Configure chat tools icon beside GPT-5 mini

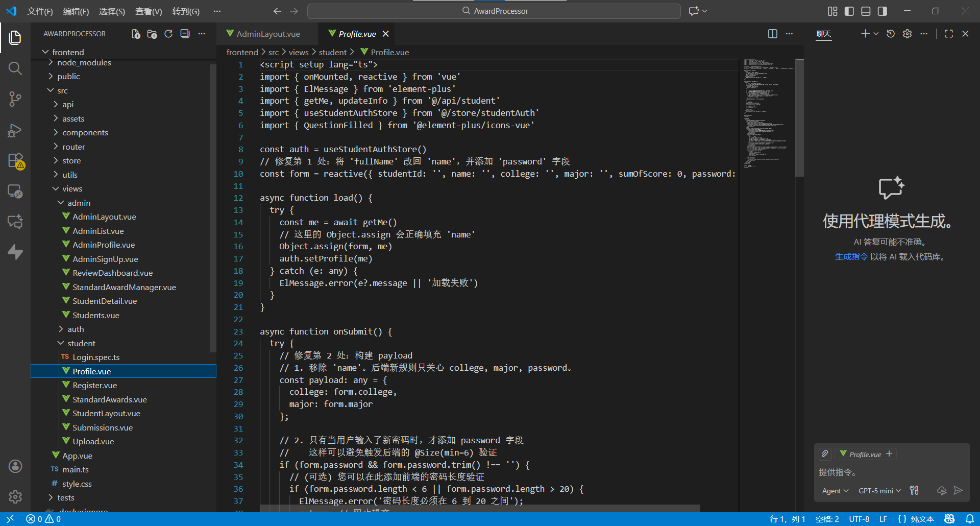(914, 490)
